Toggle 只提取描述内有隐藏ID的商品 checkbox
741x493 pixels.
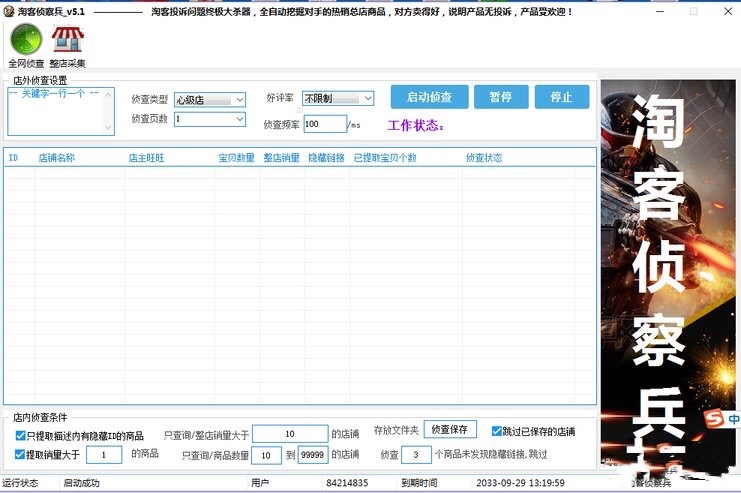coord(20,435)
